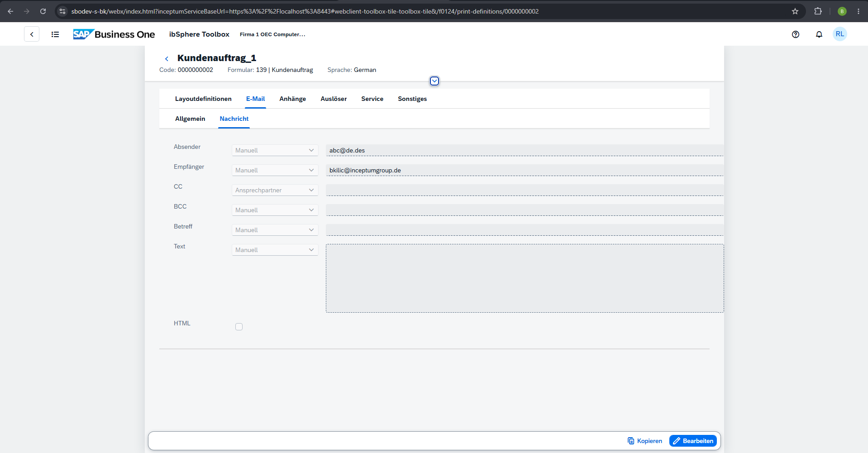The height and width of the screenshot is (453, 868).
Task: Open the Betreff type dropdown
Action: click(x=275, y=230)
